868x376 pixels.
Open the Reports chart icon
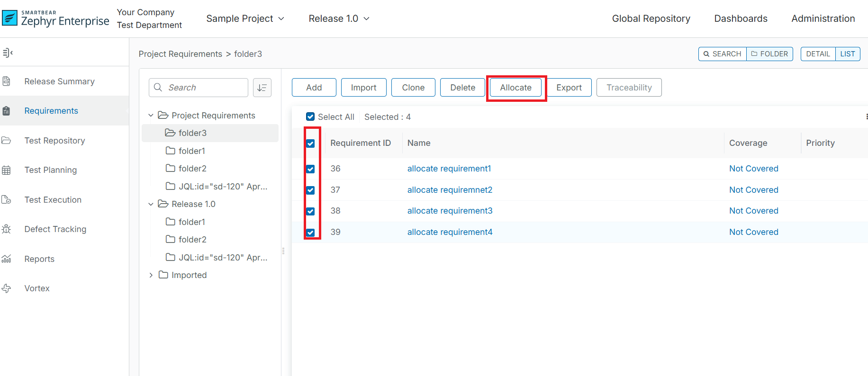pyautogui.click(x=7, y=259)
